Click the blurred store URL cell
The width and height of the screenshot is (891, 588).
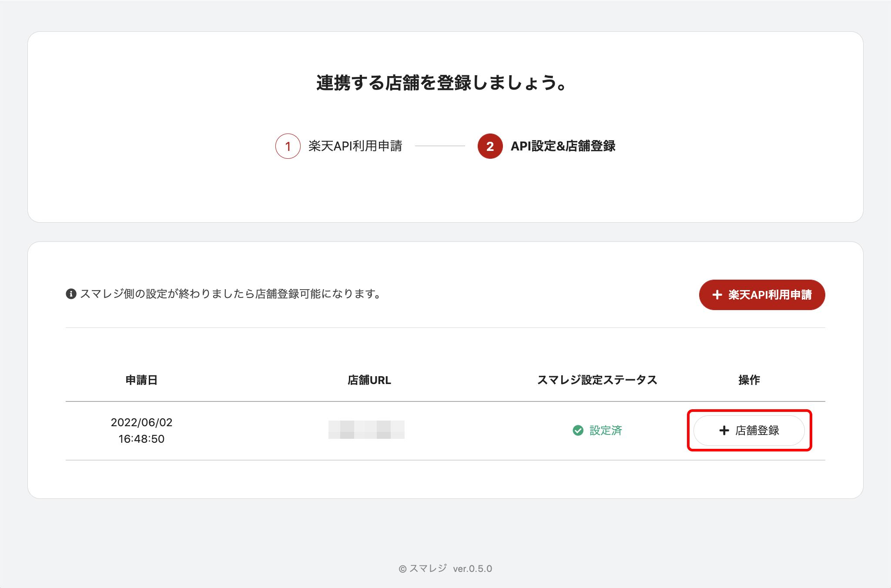(366, 430)
